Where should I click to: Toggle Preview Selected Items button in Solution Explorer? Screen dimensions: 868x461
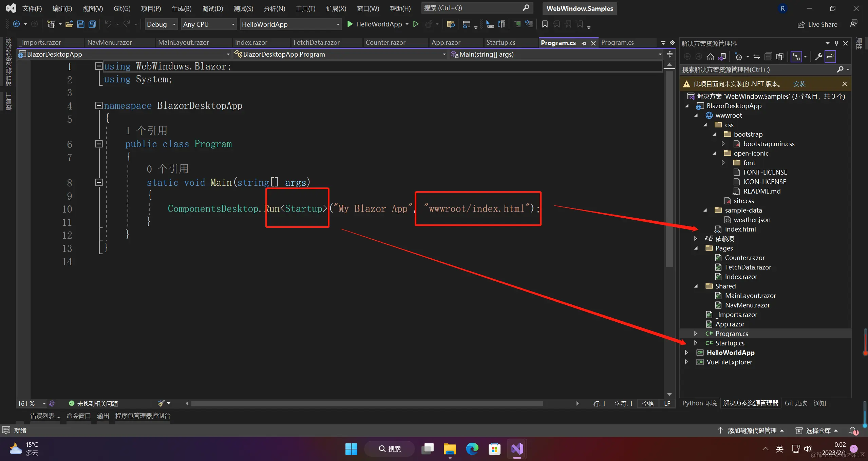pos(830,57)
